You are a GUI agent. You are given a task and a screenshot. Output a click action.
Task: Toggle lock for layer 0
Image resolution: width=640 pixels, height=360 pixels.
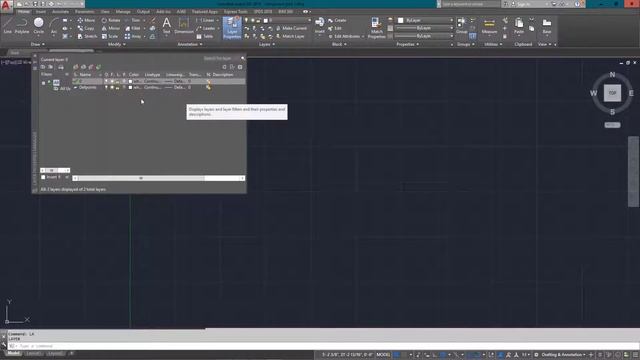click(118, 81)
